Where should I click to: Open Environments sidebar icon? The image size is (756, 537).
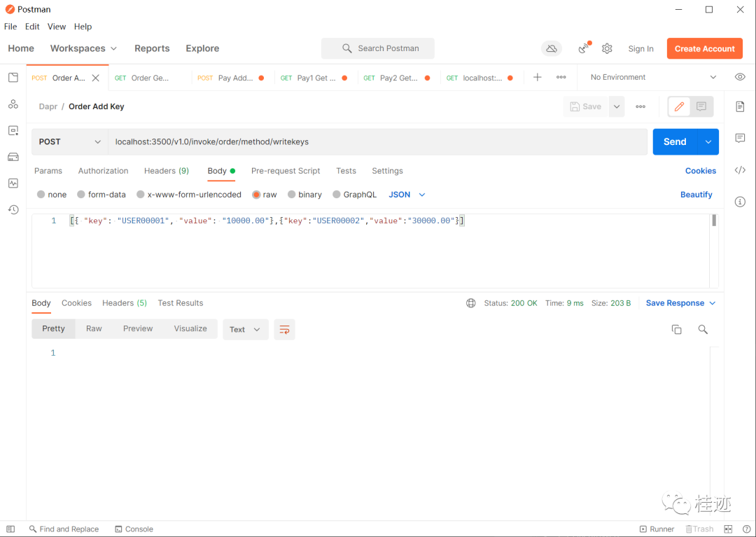(x=13, y=131)
